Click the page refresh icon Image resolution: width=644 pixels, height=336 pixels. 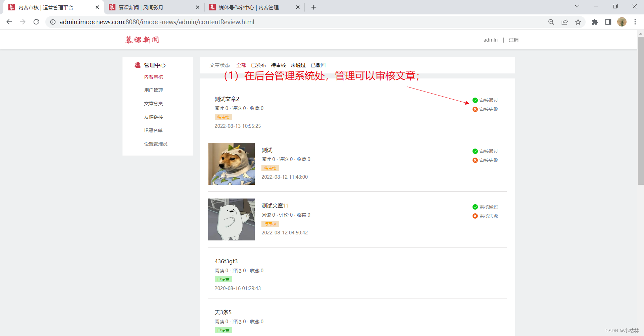pos(36,22)
